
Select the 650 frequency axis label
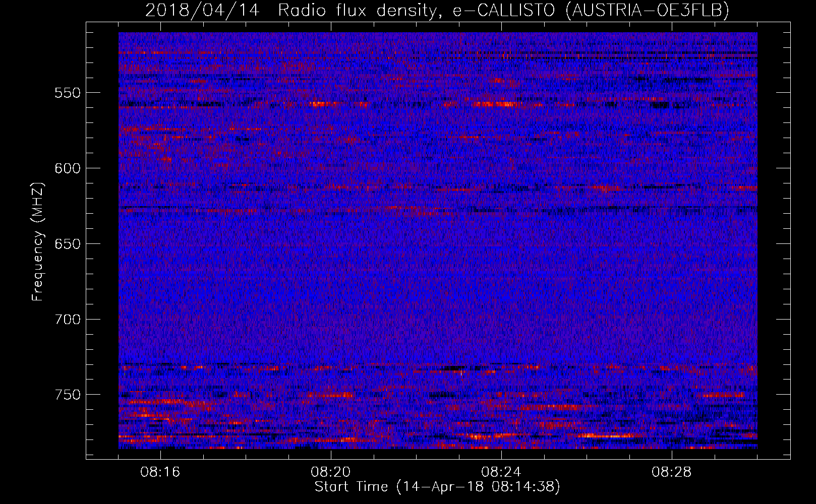(68, 244)
